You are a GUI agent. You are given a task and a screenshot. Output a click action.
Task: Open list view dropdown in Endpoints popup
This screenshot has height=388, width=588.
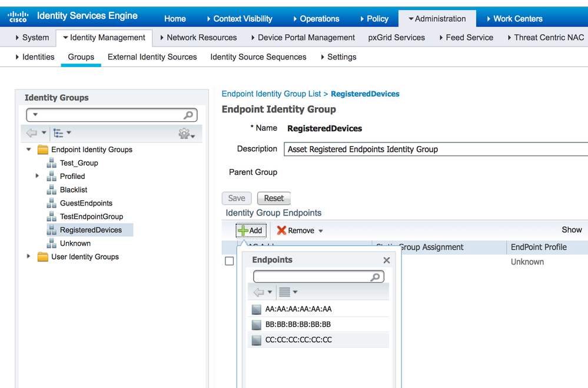295,292
